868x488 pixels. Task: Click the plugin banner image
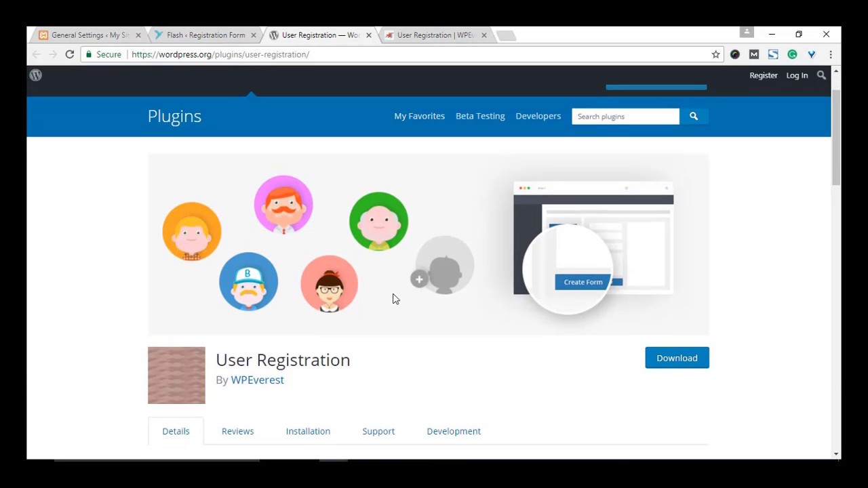pyautogui.click(x=429, y=245)
